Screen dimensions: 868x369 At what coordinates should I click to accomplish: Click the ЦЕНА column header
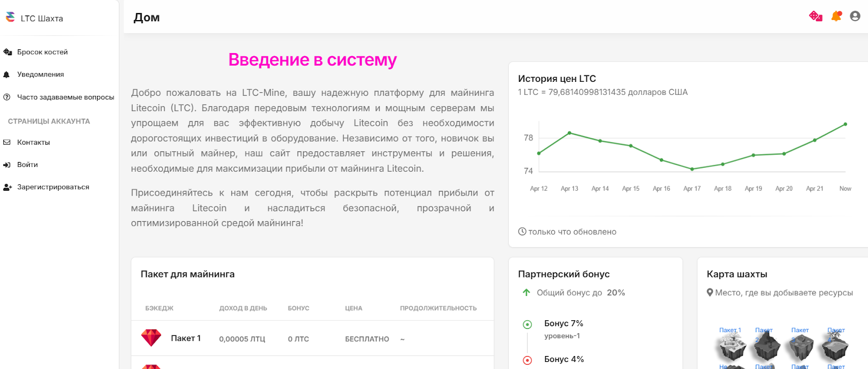pos(354,308)
